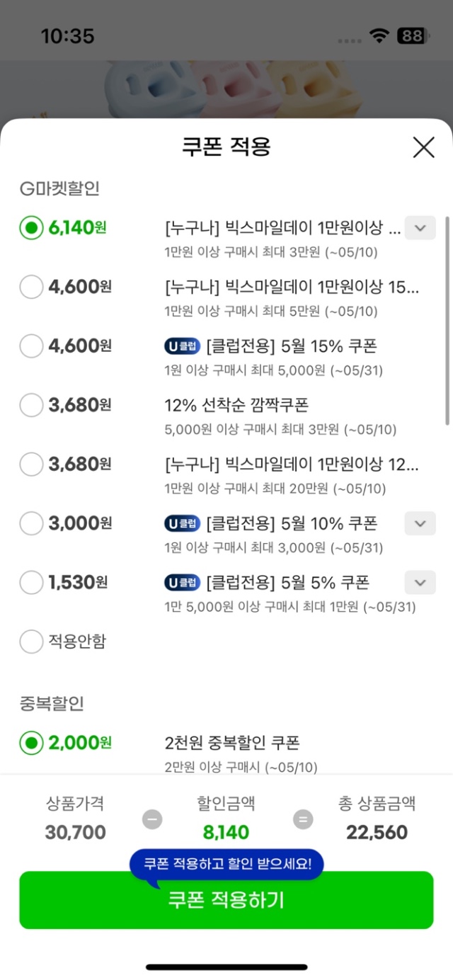This screenshot has width=453, height=980.
Task: Select the 4,600원 클럽전용 15% coupon radio
Action: (31, 346)
